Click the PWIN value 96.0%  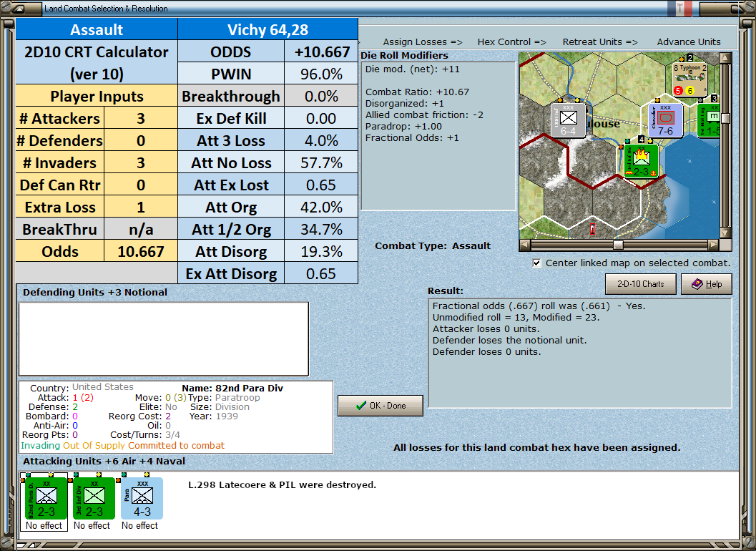(x=321, y=74)
